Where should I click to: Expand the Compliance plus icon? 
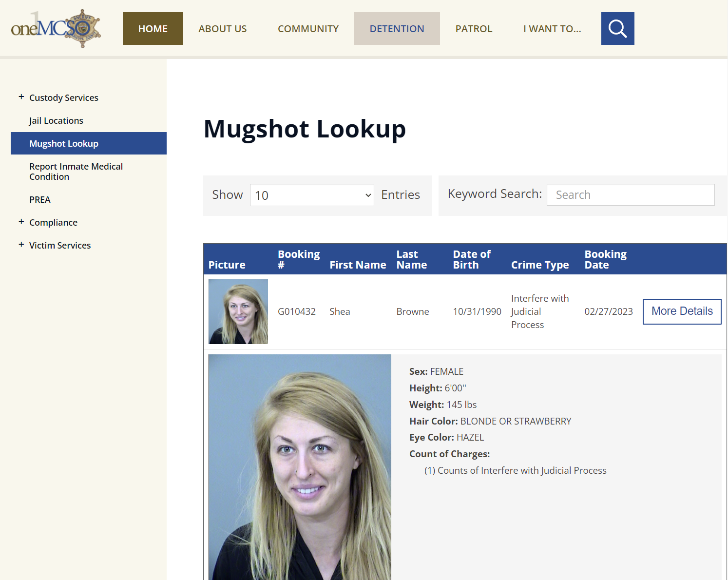click(21, 222)
